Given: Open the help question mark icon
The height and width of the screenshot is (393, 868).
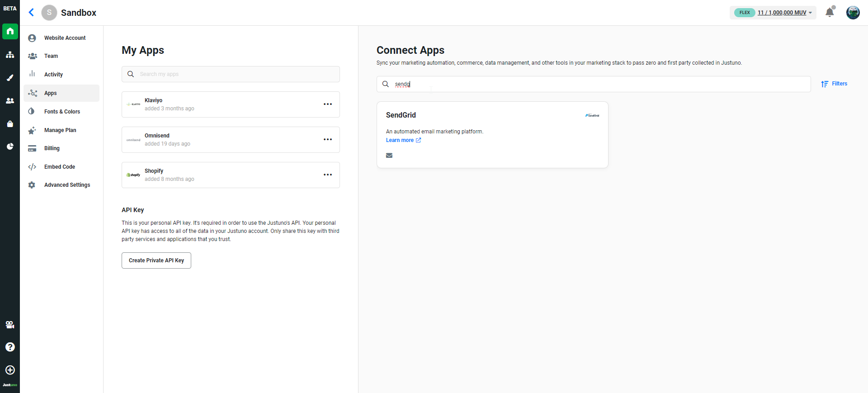Looking at the screenshot, I should [x=10, y=347].
